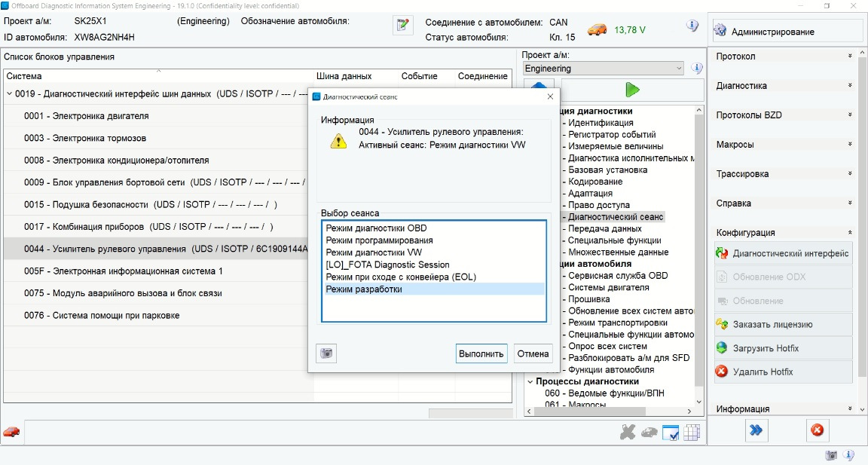Select [LO]_FOTA Diagnostic Session
868x465 pixels.
[433, 265]
